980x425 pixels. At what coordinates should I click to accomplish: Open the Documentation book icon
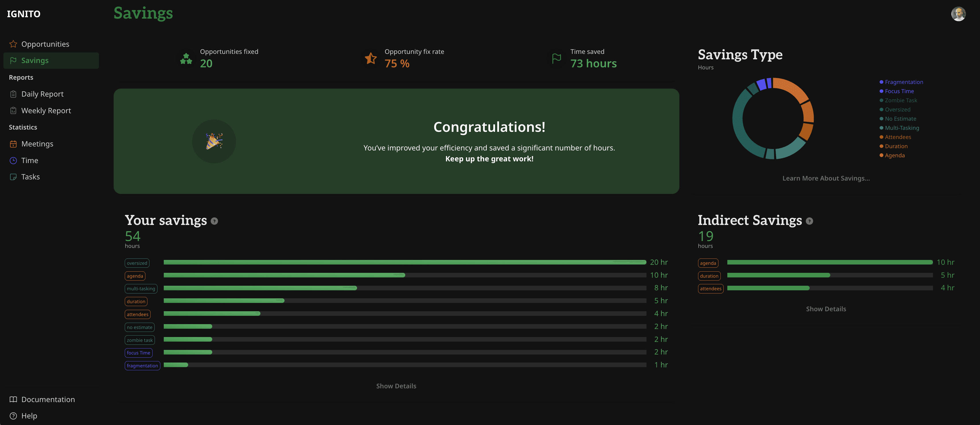[x=13, y=399]
